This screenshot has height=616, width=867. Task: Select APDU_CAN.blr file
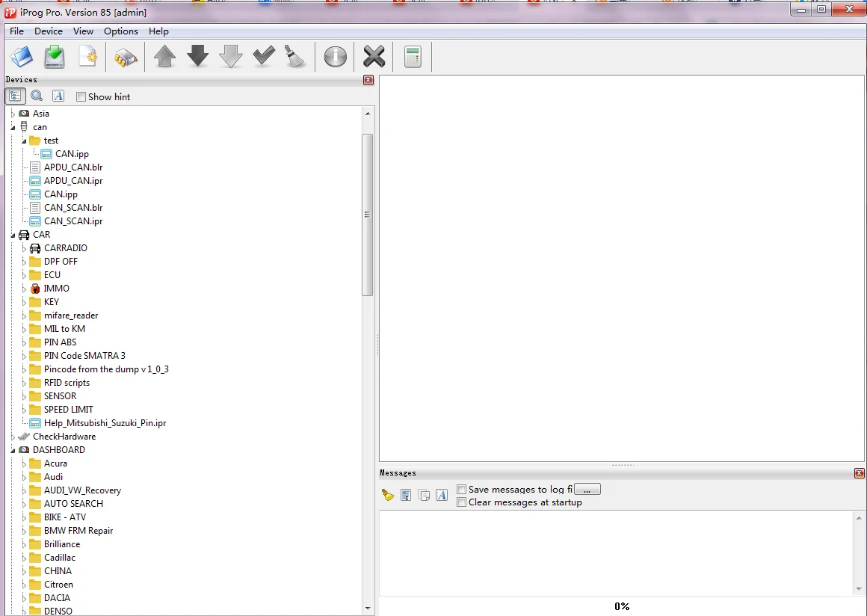tap(73, 167)
